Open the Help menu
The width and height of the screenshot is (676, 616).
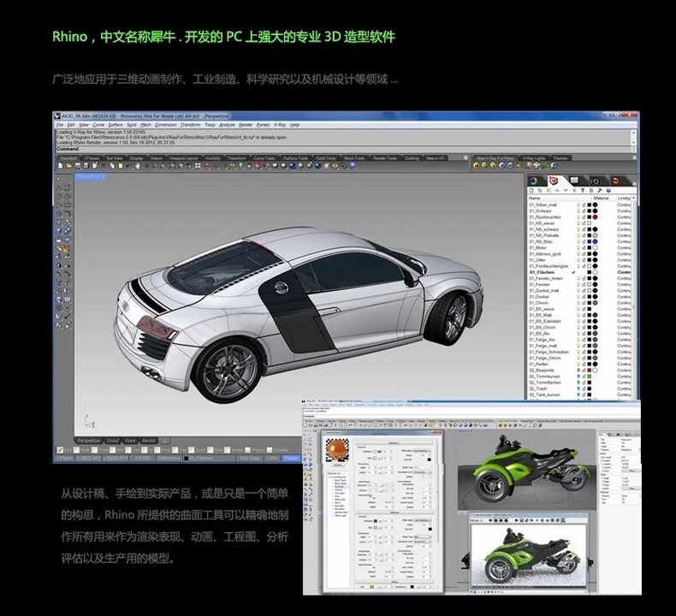click(294, 125)
